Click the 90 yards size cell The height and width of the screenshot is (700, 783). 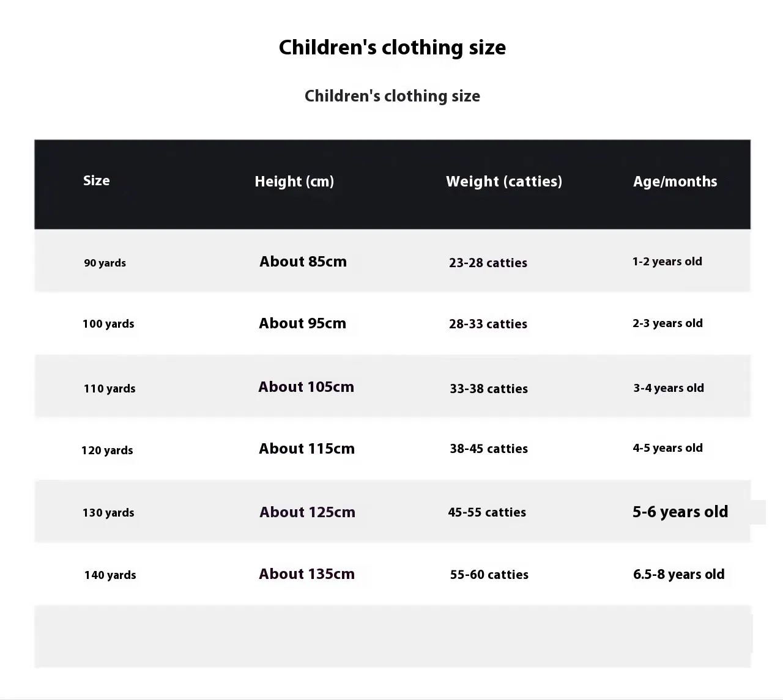click(105, 263)
